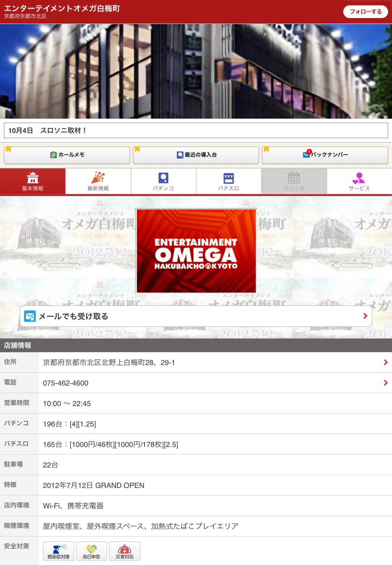Click bookmark flag on ホールメモ button
This screenshot has width=392, height=565.
(8, 149)
